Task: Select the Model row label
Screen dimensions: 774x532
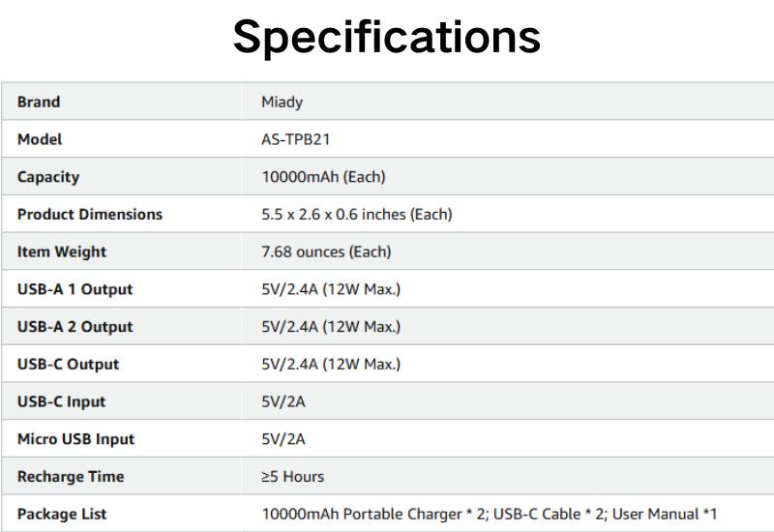Action: (x=40, y=139)
